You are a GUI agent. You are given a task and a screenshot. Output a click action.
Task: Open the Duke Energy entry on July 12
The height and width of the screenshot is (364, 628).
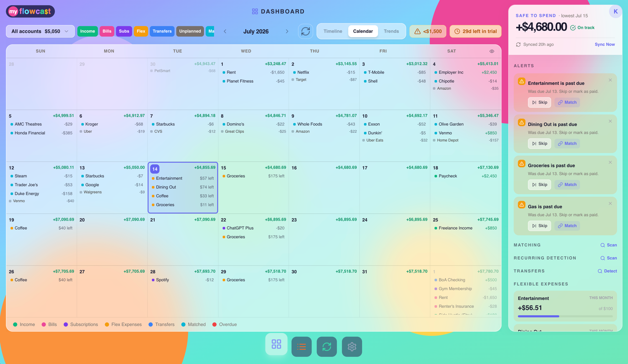[x=41, y=194]
